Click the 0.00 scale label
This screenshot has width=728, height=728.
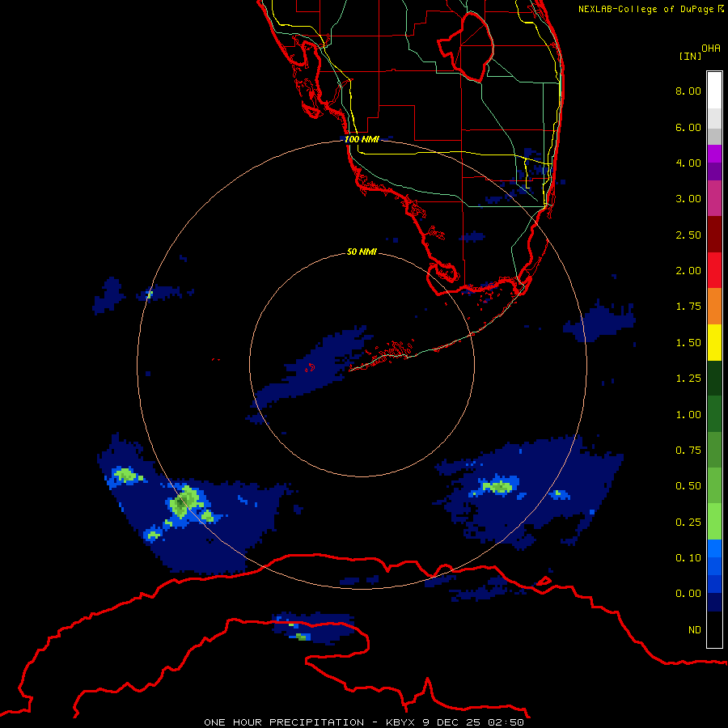(688, 594)
